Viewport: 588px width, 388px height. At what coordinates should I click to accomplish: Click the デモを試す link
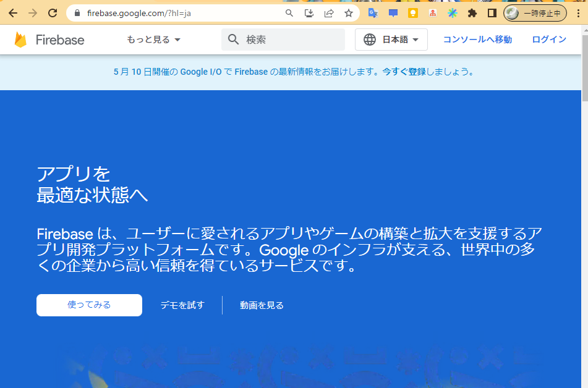182,305
